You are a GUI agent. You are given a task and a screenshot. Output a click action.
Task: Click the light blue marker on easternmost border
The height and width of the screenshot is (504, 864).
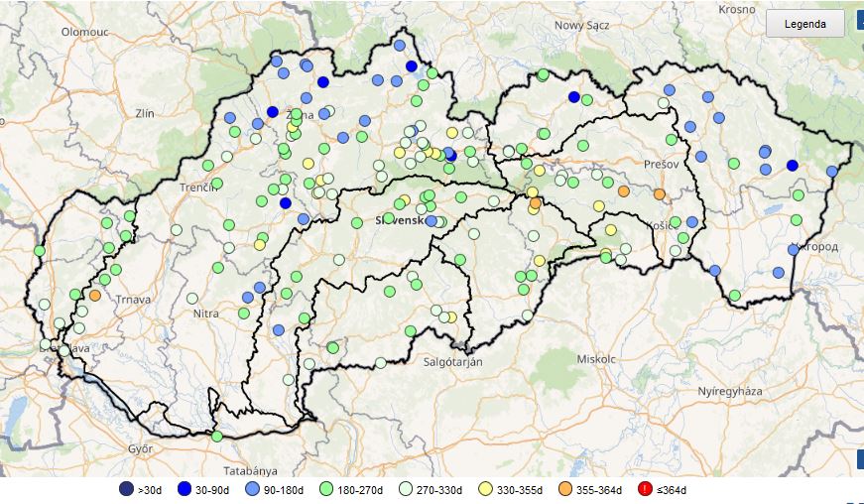831,172
